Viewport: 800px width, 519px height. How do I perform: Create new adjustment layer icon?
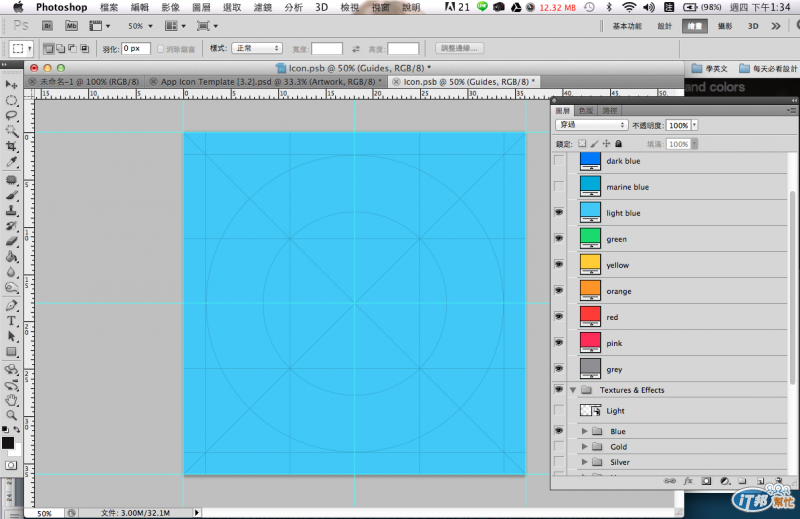click(x=724, y=481)
